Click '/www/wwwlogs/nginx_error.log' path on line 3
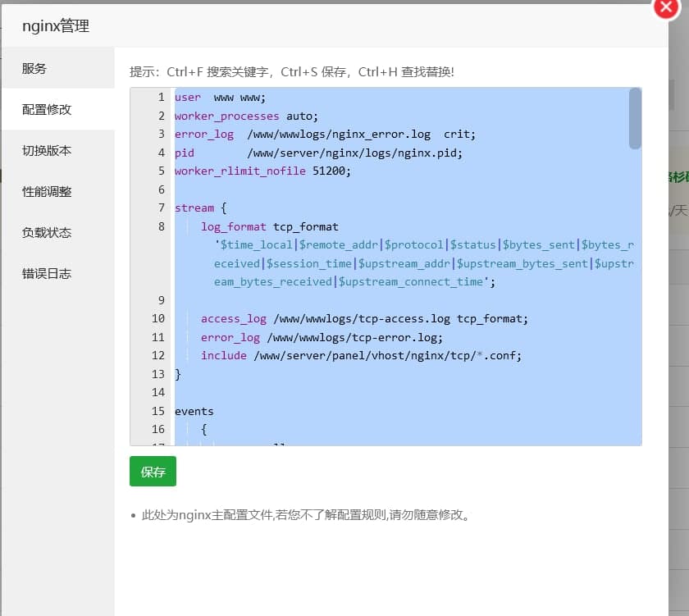 coord(339,134)
